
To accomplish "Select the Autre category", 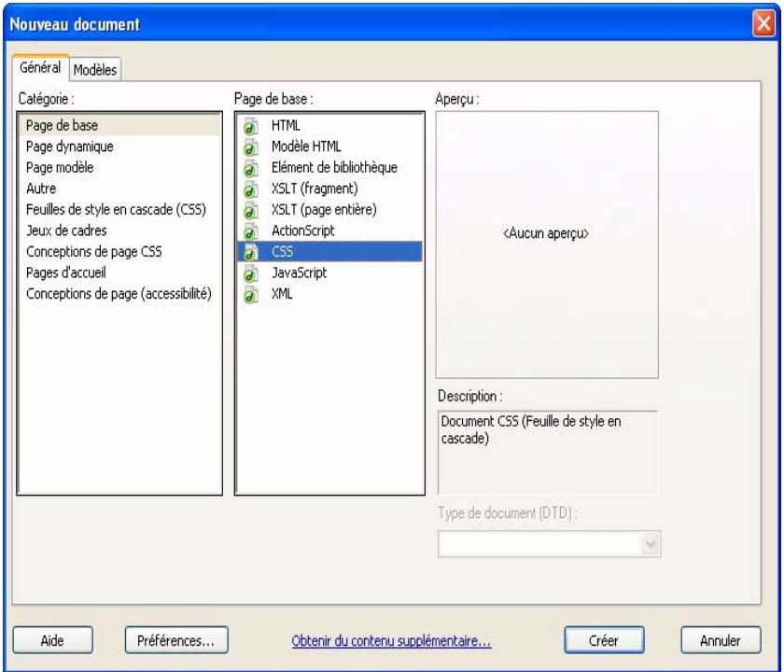I will coord(119,188).
